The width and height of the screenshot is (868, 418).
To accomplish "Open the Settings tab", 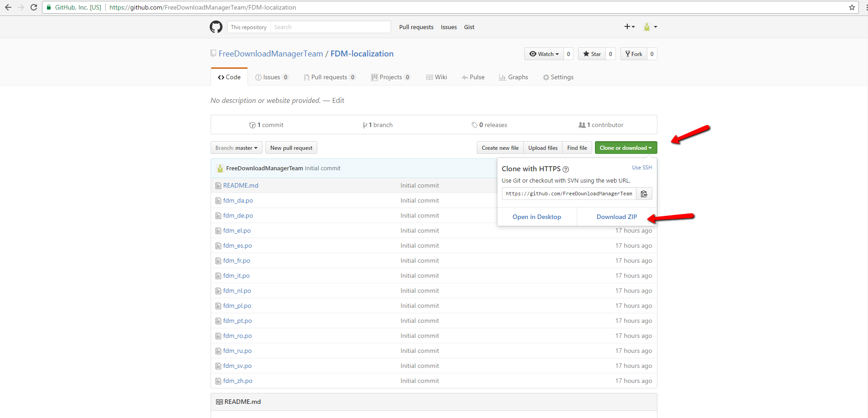I will click(558, 77).
